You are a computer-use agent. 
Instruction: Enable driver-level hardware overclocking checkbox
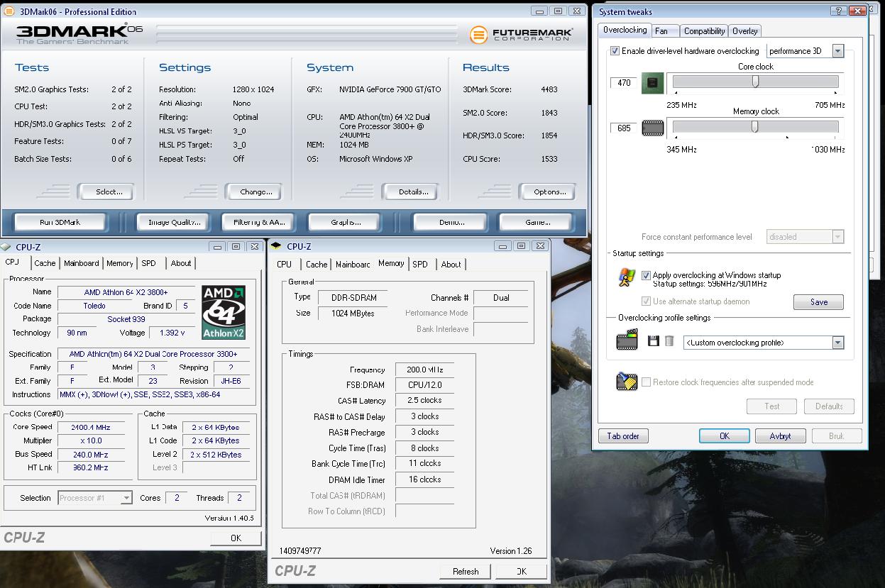[615, 51]
